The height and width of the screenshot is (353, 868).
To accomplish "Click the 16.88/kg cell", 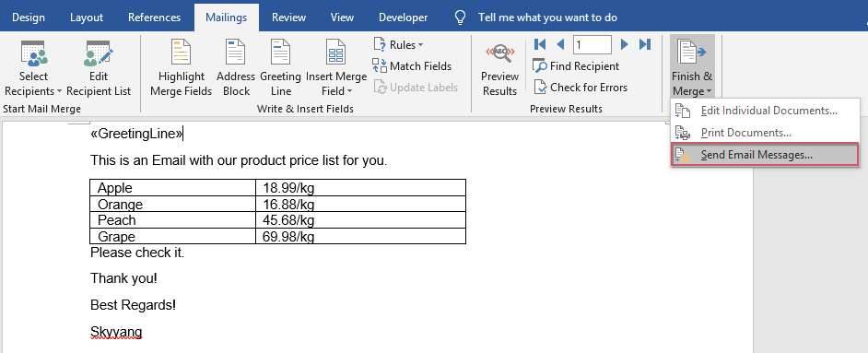I will pos(360,205).
